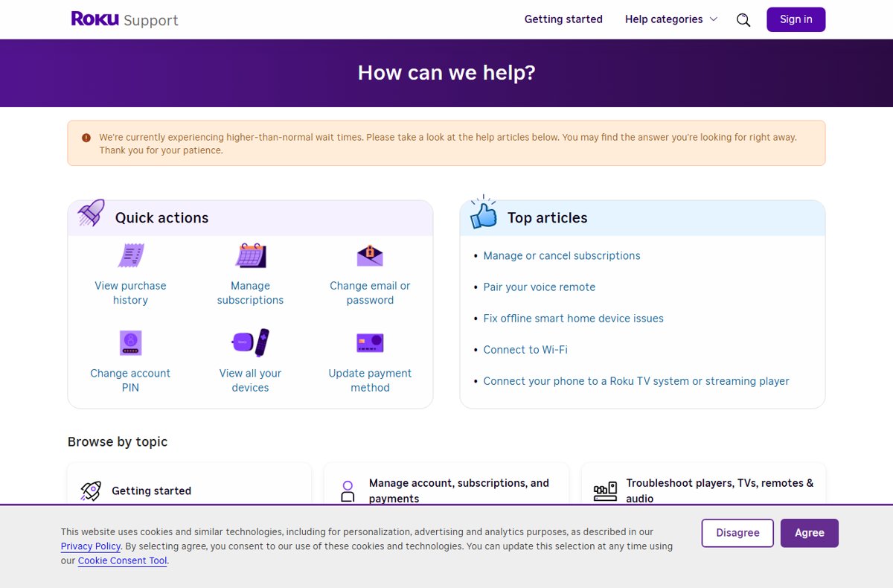Click the Sign in button
This screenshot has height=588, width=893.
796,19
